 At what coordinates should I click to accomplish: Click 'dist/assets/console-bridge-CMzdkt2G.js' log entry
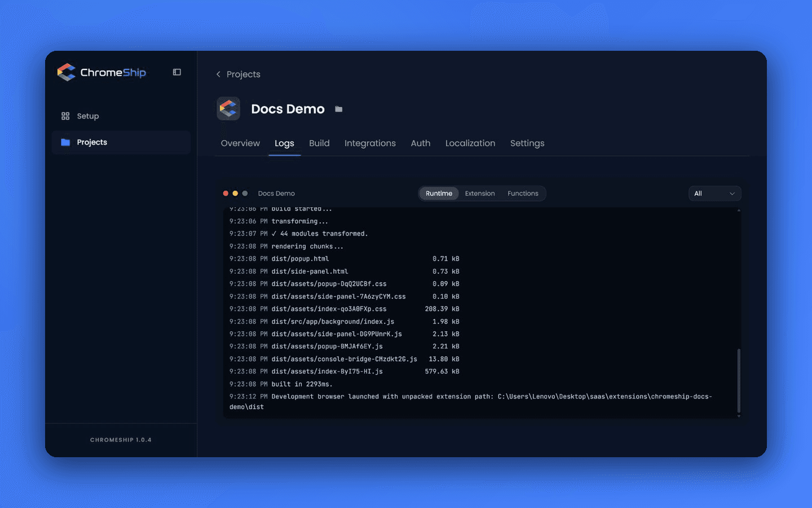coord(345,359)
